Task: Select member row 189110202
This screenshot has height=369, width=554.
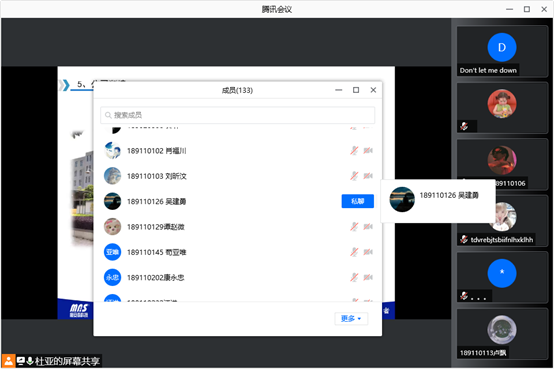Action: pyautogui.click(x=237, y=277)
